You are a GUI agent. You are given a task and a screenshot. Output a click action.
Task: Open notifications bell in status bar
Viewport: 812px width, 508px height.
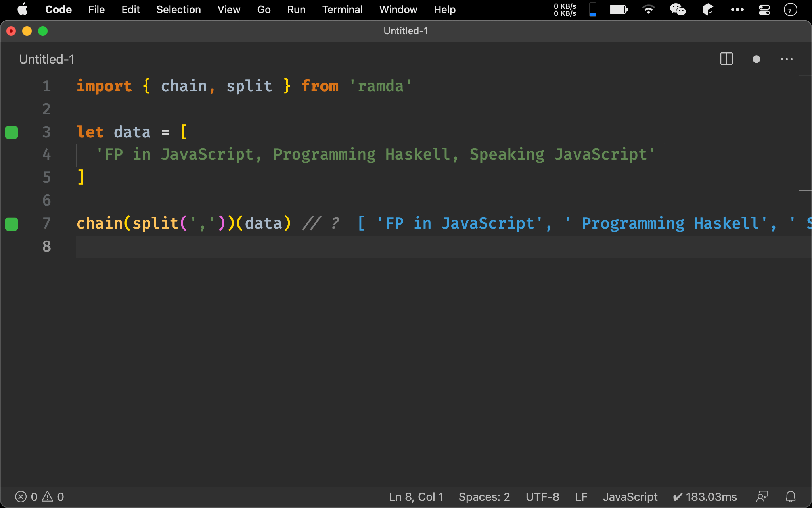[791, 497]
